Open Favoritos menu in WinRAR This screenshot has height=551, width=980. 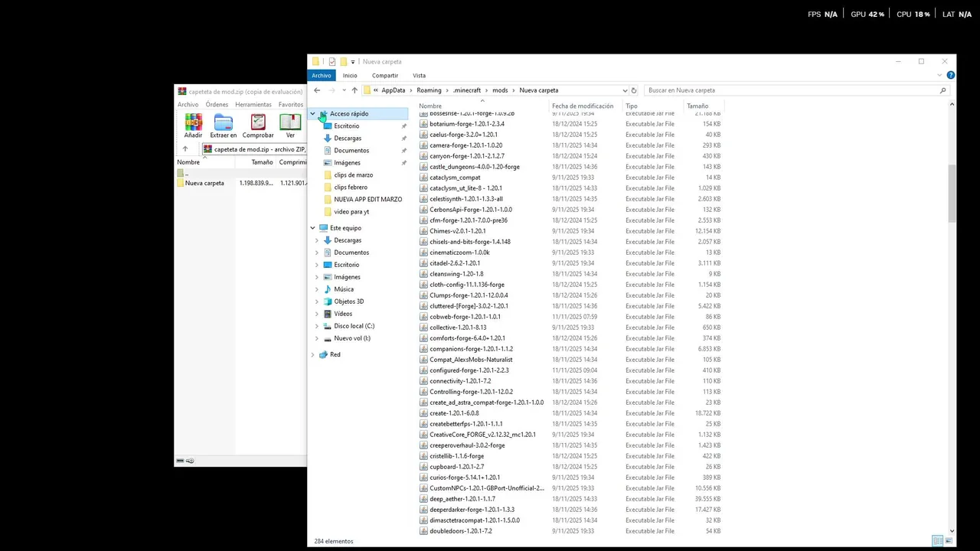291,105
